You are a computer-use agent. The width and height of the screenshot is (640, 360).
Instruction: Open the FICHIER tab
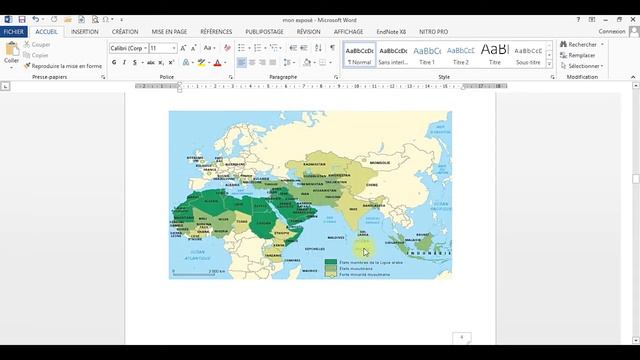click(14, 31)
